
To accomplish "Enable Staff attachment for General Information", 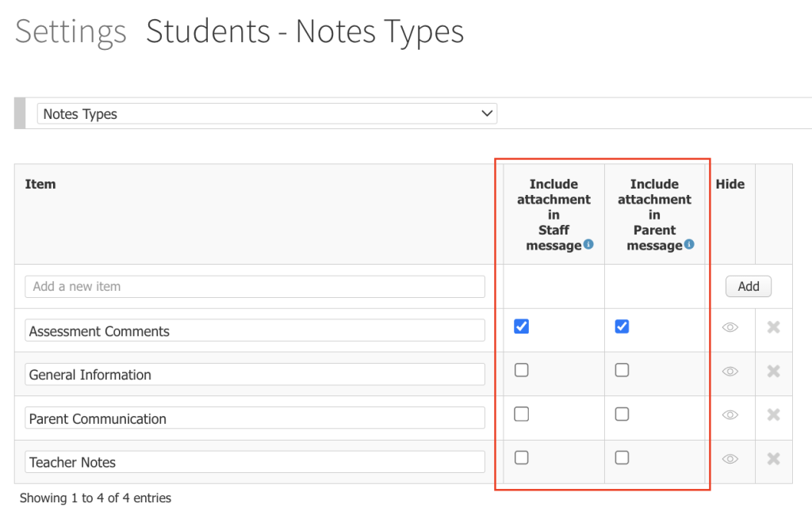I will [522, 370].
